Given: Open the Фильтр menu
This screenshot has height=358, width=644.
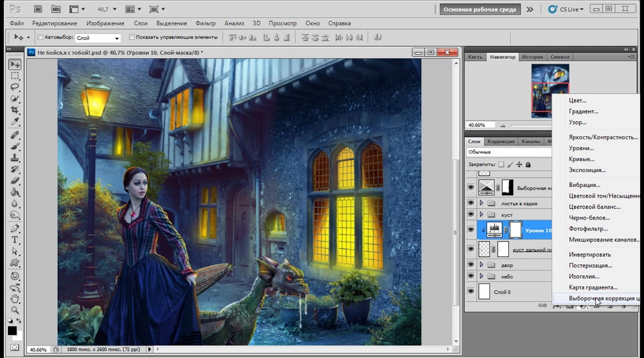Looking at the screenshot, I should click(x=206, y=23).
